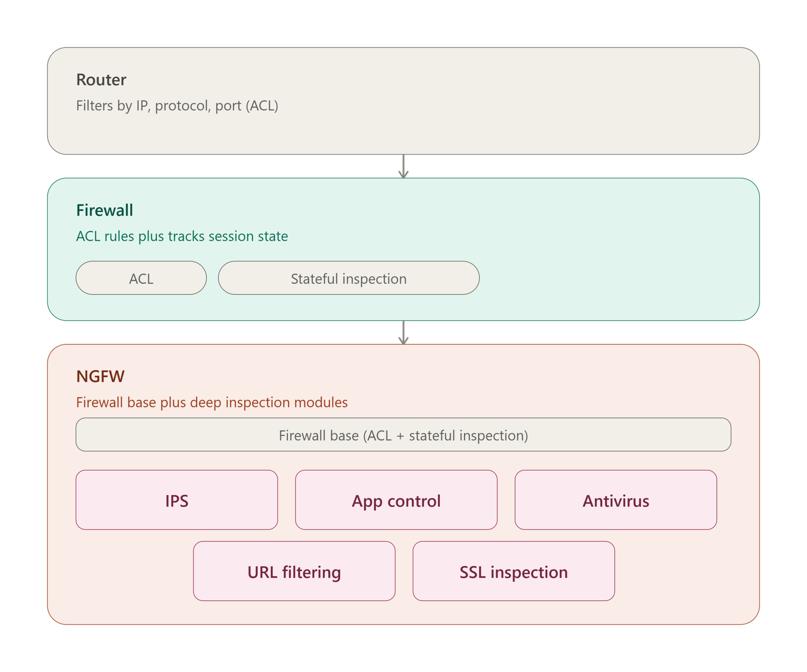The width and height of the screenshot is (807, 672).
Task: Select the SSL inspection module
Action: [513, 571]
